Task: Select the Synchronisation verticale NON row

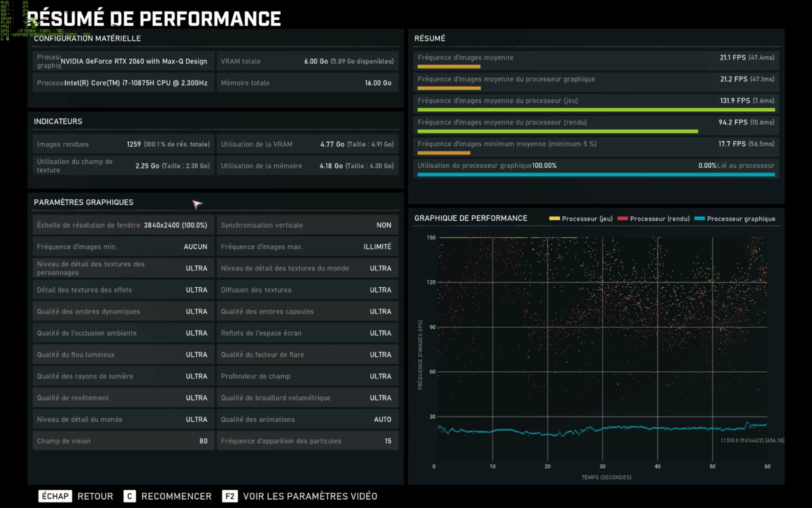Action: 307,225
